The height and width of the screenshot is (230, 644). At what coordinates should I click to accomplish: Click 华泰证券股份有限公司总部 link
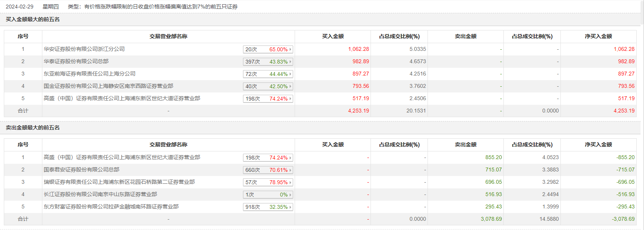coord(76,62)
